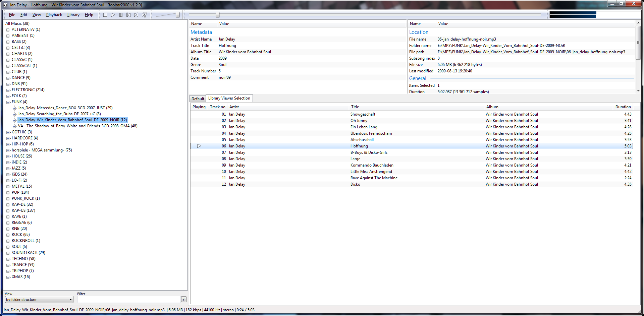Expand the Jan_Delay-Mercedes_Dance_BOX folder node
644x316 pixels.
pyautogui.click(x=14, y=108)
